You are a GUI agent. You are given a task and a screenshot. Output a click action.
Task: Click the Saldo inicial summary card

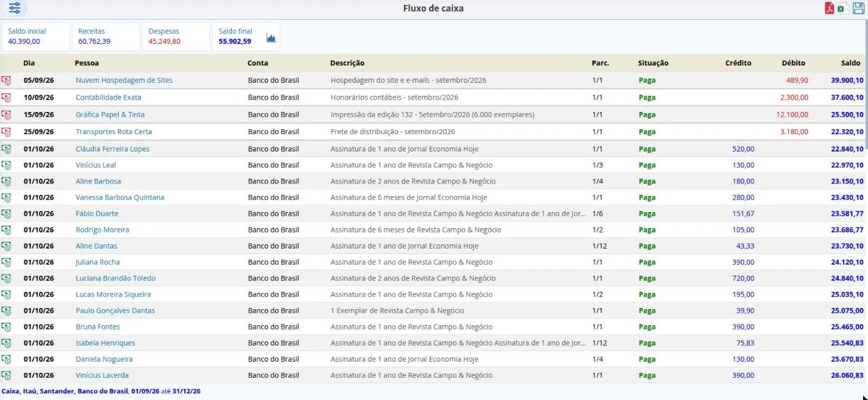pyautogui.click(x=35, y=36)
